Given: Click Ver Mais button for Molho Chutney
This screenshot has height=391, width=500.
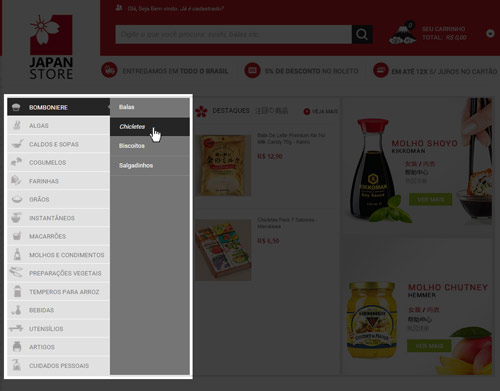Looking at the screenshot, I should [x=429, y=346].
